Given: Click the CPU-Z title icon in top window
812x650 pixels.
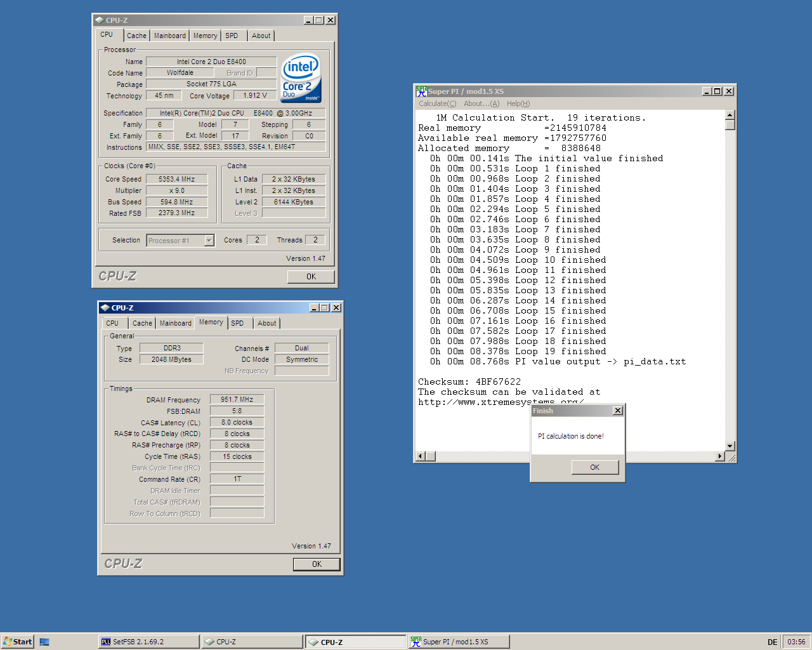Looking at the screenshot, I should coord(100,20).
